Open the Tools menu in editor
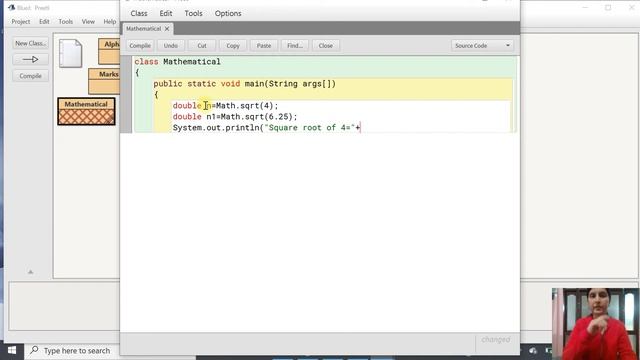The width and height of the screenshot is (640, 360). 193,13
